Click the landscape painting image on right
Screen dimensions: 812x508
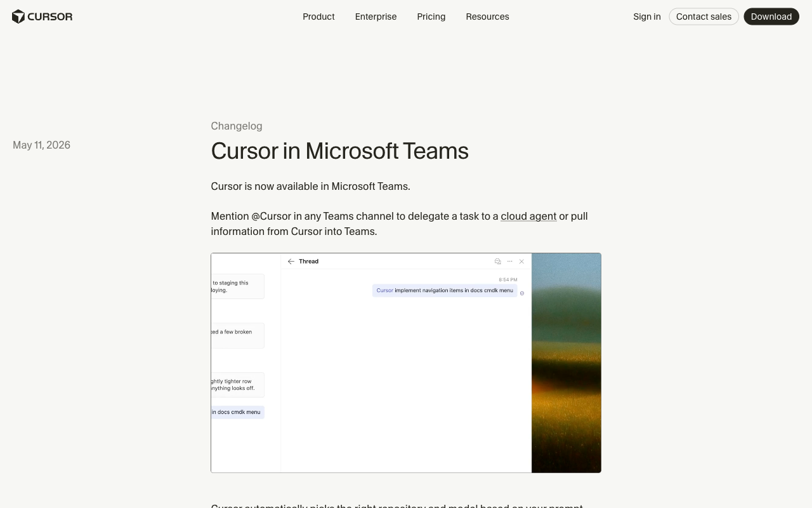click(566, 363)
